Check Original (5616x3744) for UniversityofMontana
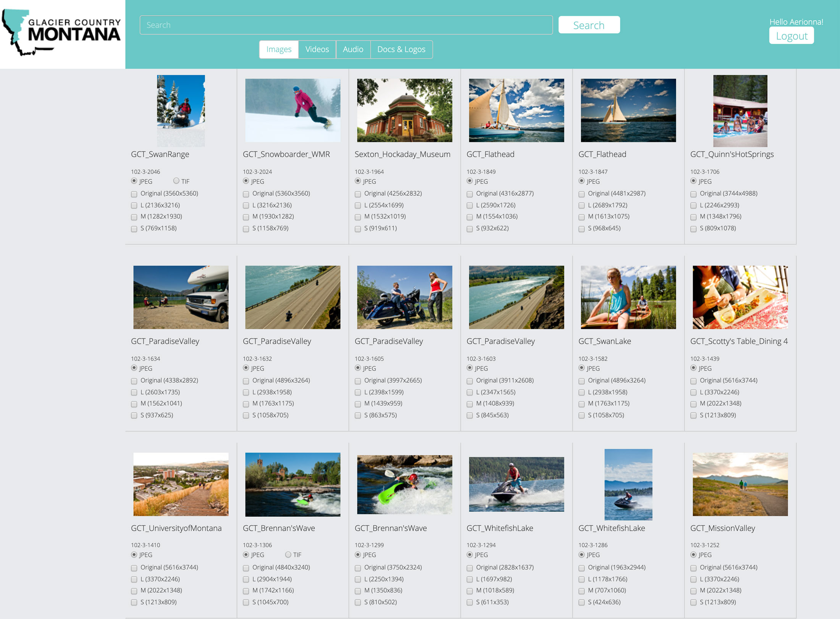The height and width of the screenshot is (619, 840). click(x=134, y=568)
